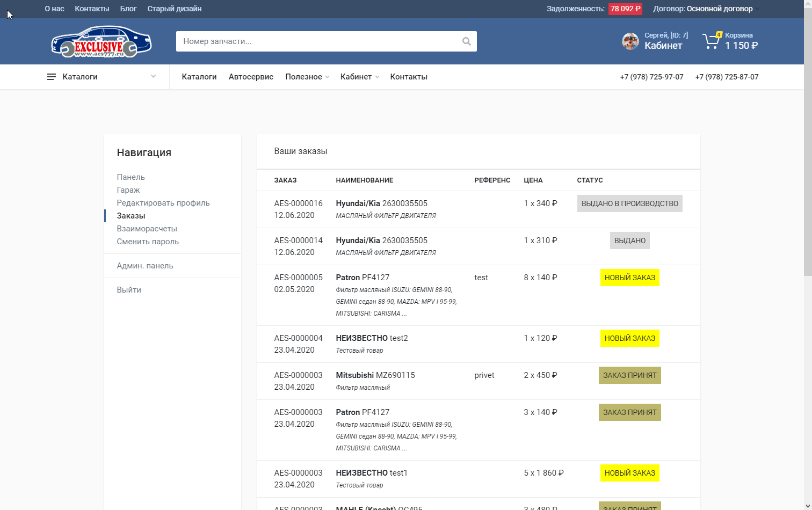
Task: Click order number AES-0000014
Action: point(298,241)
